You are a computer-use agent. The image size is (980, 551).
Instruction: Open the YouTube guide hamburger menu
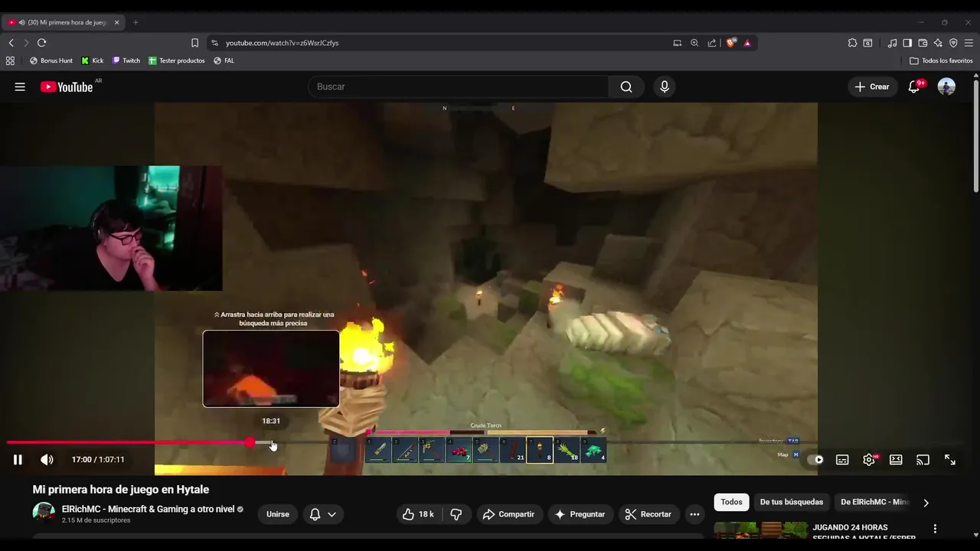coord(20,86)
